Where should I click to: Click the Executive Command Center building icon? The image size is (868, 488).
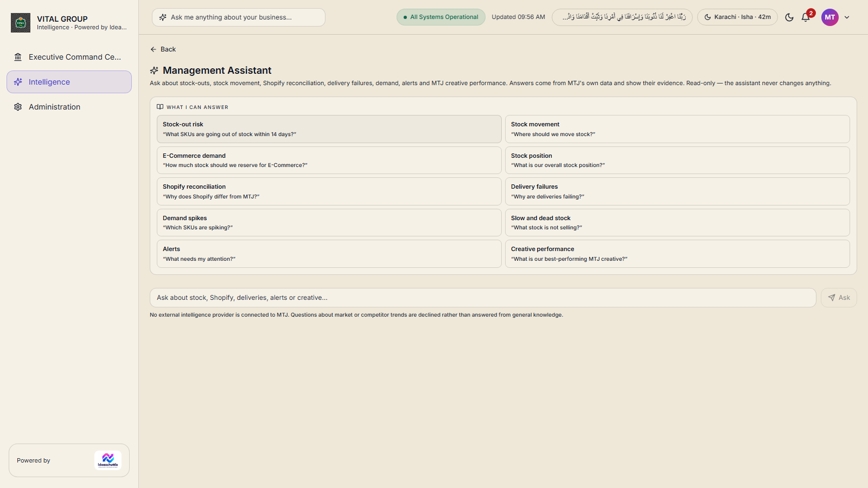18,57
